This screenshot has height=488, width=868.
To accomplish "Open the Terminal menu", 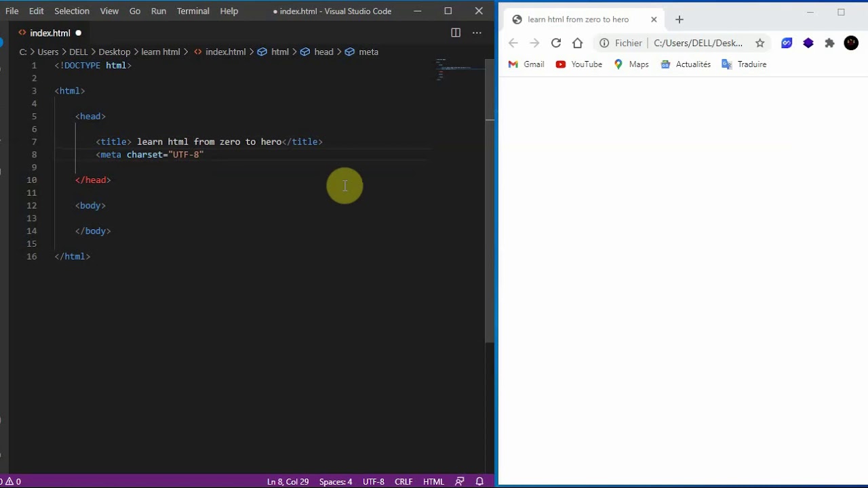I will tap(193, 11).
